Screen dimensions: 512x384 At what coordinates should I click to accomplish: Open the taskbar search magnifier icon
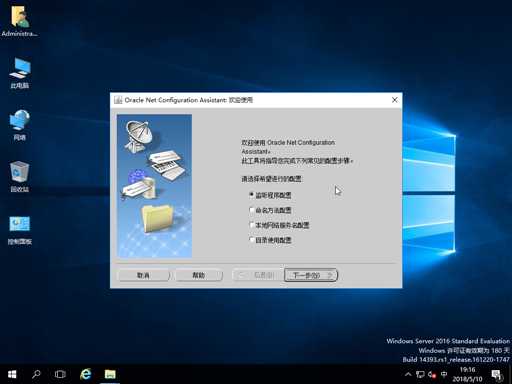pyautogui.click(x=36, y=374)
